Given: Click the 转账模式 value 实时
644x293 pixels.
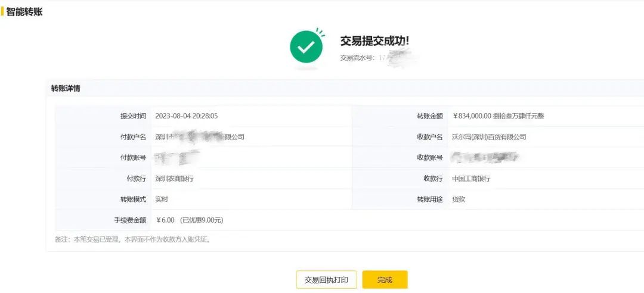Looking at the screenshot, I should pyautogui.click(x=162, y=200).
